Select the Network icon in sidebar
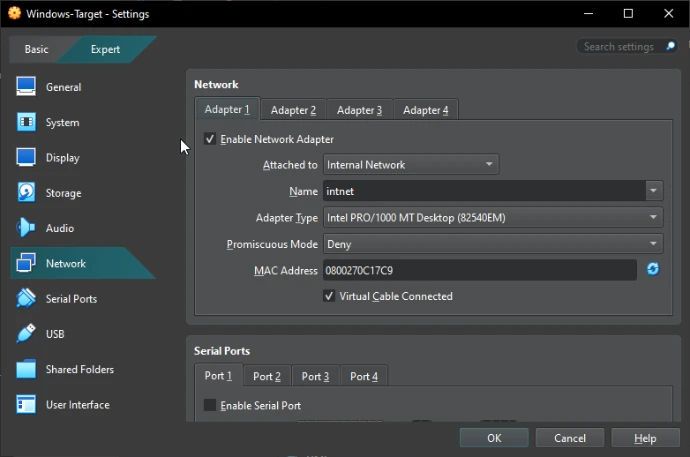The image size is (690, 457). 26,263
